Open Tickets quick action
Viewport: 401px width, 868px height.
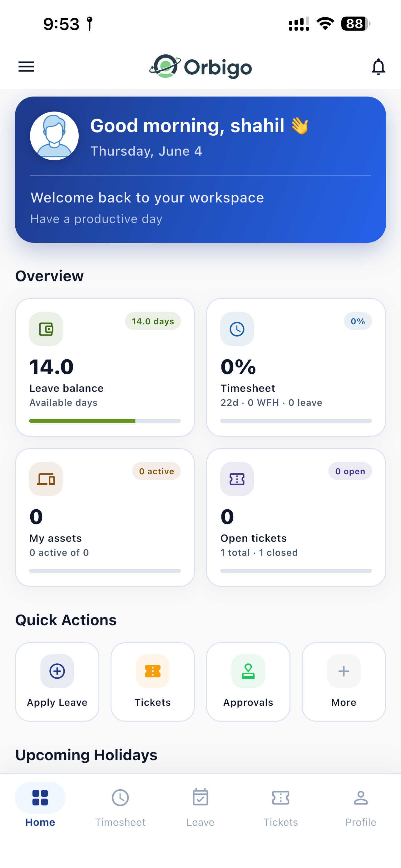tap(152, 682)
